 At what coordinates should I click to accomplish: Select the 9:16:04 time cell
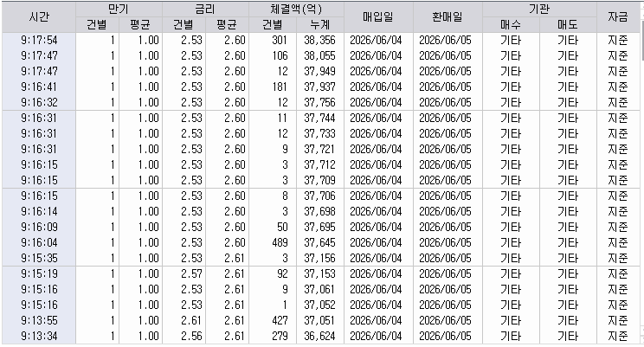[x=39, y=242]
